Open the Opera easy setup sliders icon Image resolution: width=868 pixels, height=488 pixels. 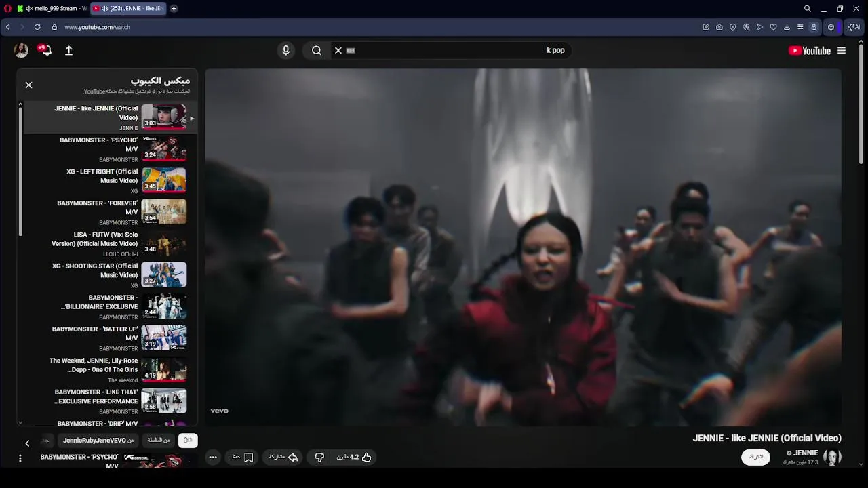tap(800, 27)
